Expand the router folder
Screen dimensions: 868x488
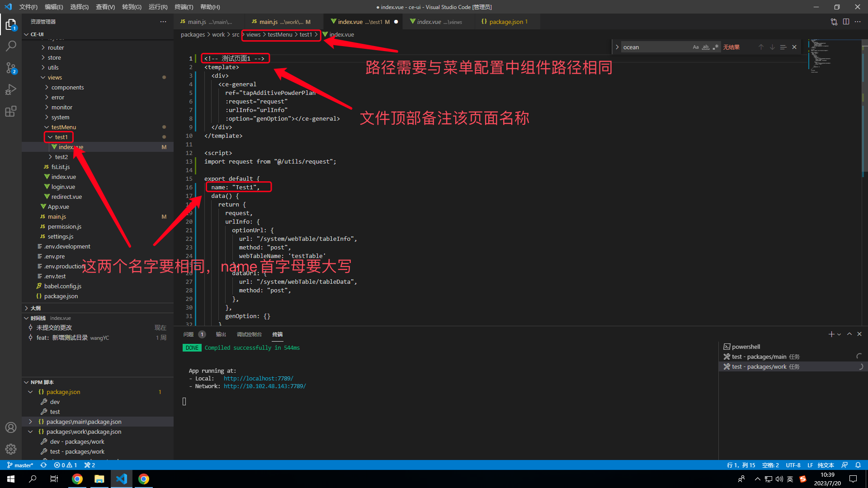point(56,47)
